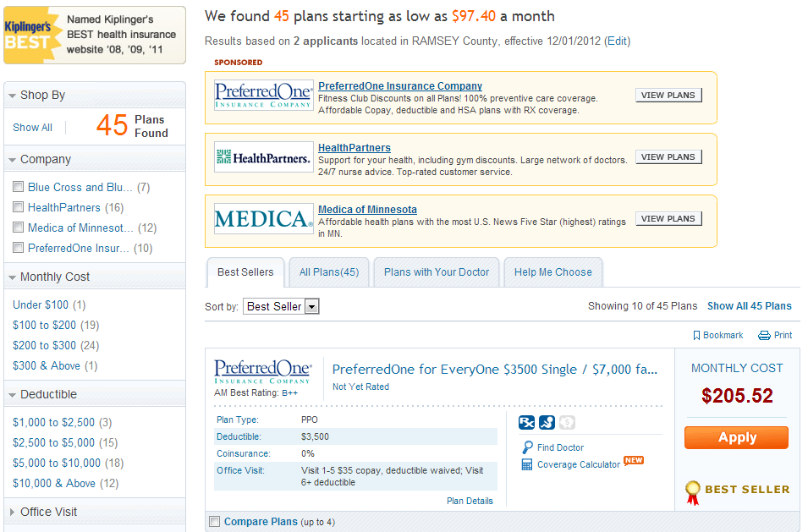Click the Find Doctor magnifier icon

click(527, 447)
